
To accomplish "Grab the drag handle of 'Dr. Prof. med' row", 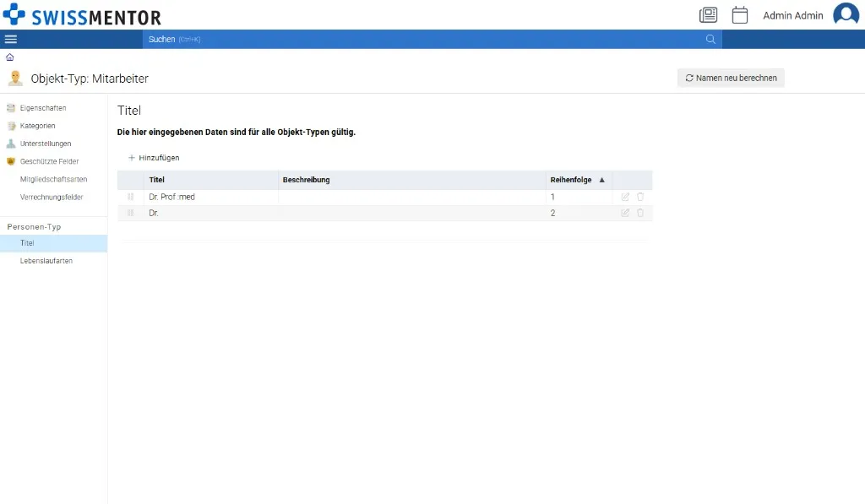I will point(131,197).
